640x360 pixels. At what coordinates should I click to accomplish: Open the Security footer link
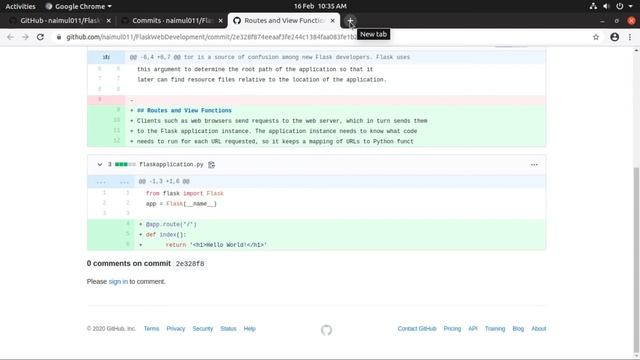tap(202, 329)
